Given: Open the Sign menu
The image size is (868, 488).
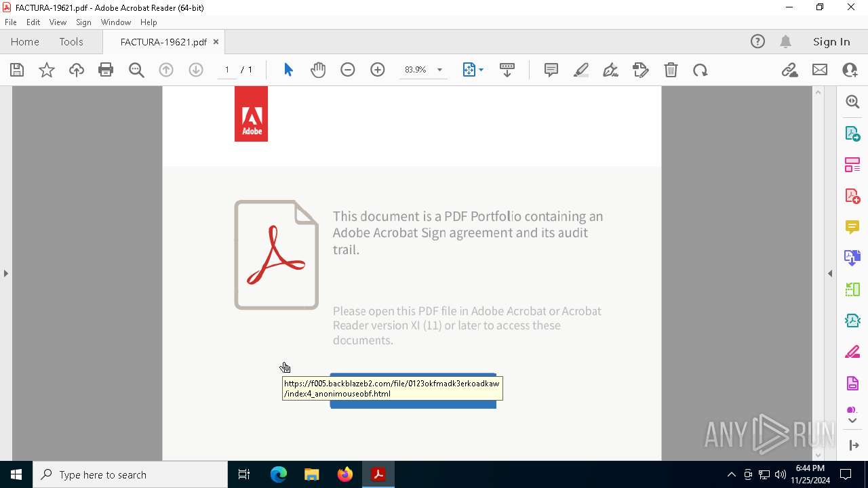Looking at the screenshot, I should click(x=83, y=22).
